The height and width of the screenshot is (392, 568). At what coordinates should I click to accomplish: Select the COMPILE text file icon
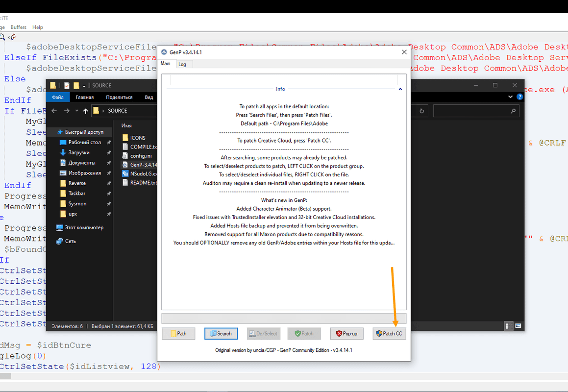125,147
